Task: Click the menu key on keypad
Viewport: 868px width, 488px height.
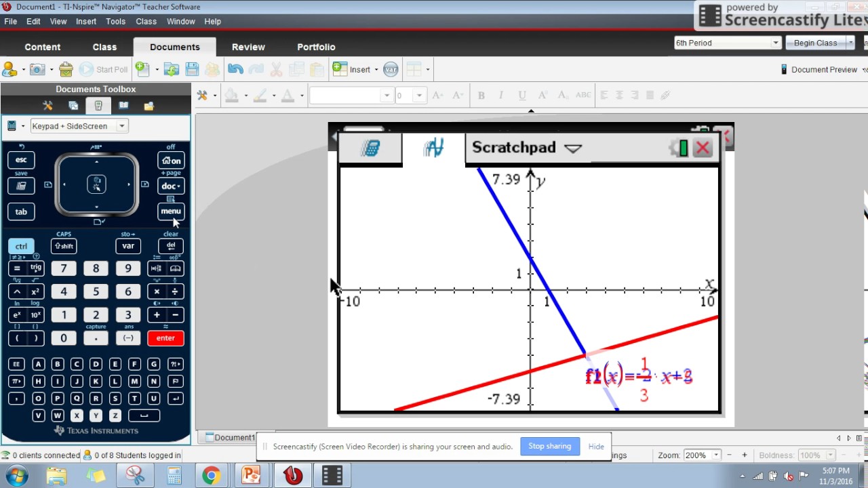Action: click(171, 211)
